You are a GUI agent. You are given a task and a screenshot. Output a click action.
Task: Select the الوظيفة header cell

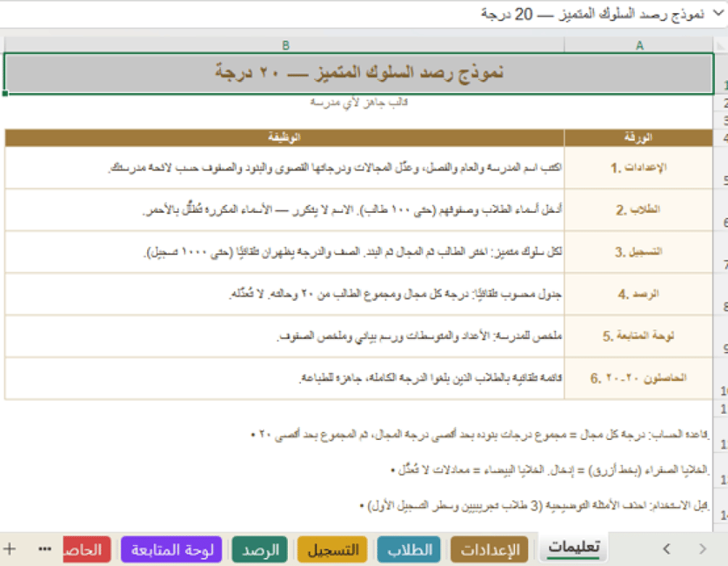coord(285,137)
